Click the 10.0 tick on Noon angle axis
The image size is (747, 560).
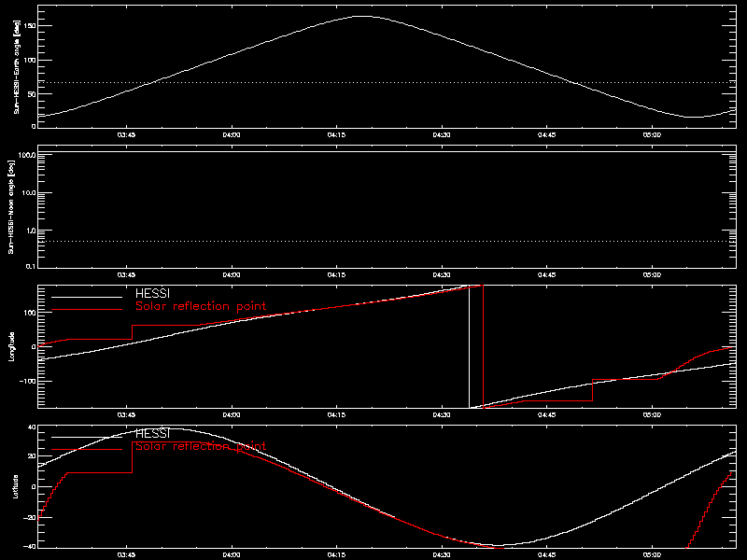click(x=29, y=192)
